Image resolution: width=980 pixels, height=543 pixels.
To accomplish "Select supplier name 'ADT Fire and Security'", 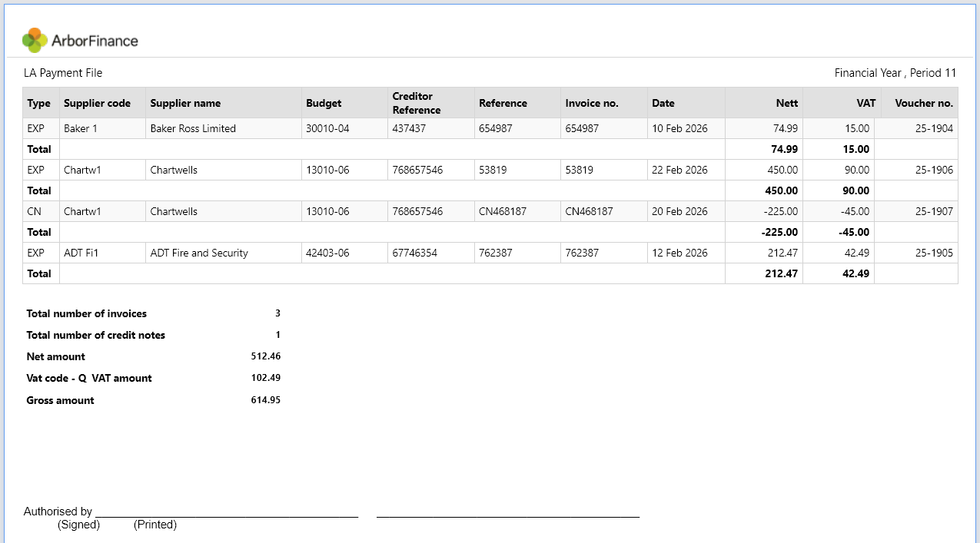I will 199,253.
